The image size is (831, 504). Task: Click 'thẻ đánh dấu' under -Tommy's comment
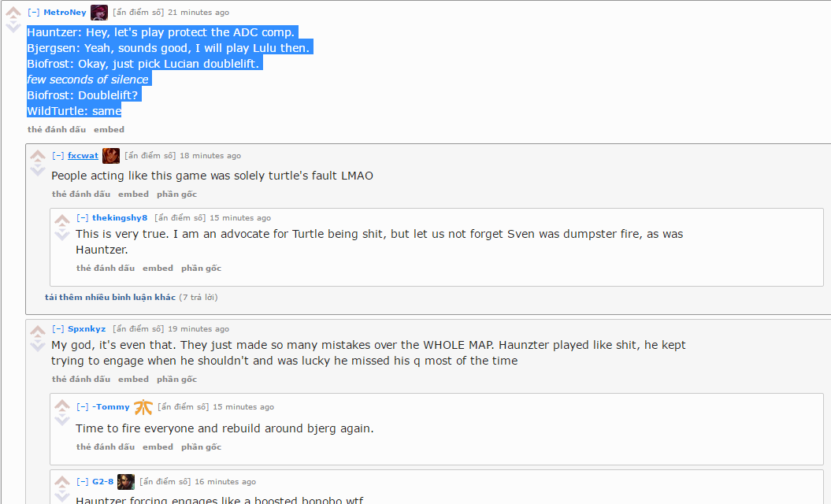106,447
